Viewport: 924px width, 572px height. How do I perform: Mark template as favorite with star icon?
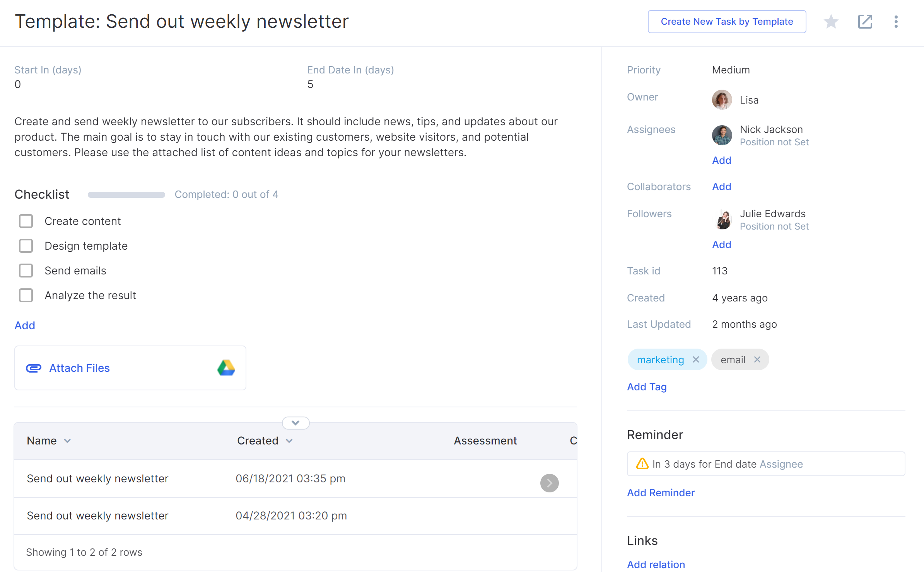pos(831,22)
